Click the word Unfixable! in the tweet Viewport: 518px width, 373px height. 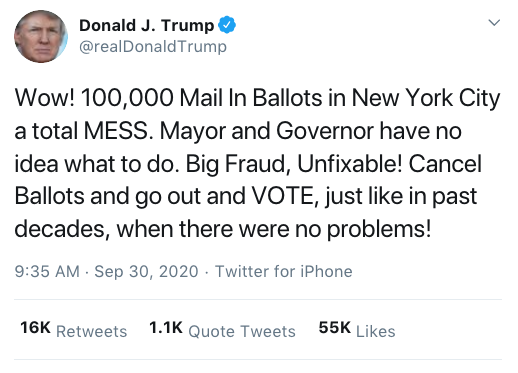(x=350, y=163)
